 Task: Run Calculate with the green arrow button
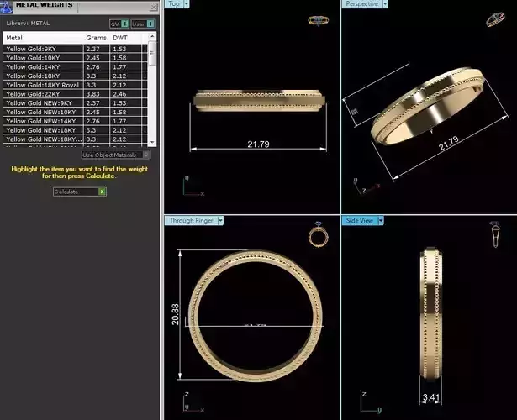coord(103,192)
